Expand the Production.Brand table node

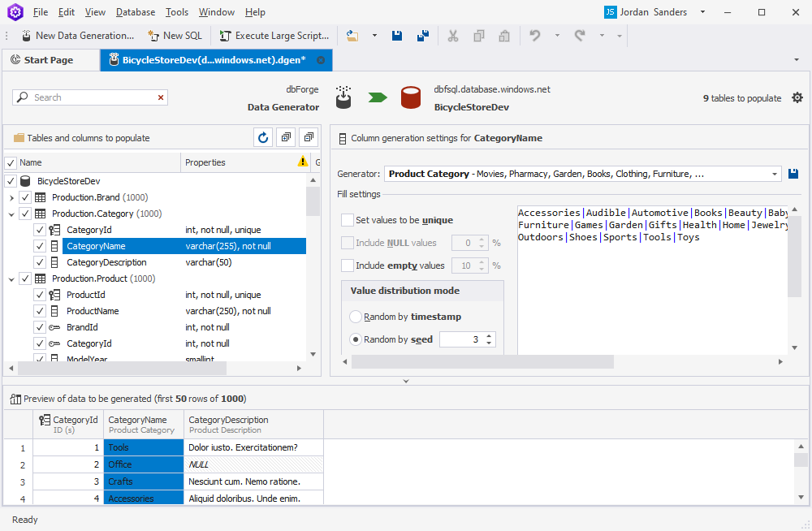pos(11,197)
